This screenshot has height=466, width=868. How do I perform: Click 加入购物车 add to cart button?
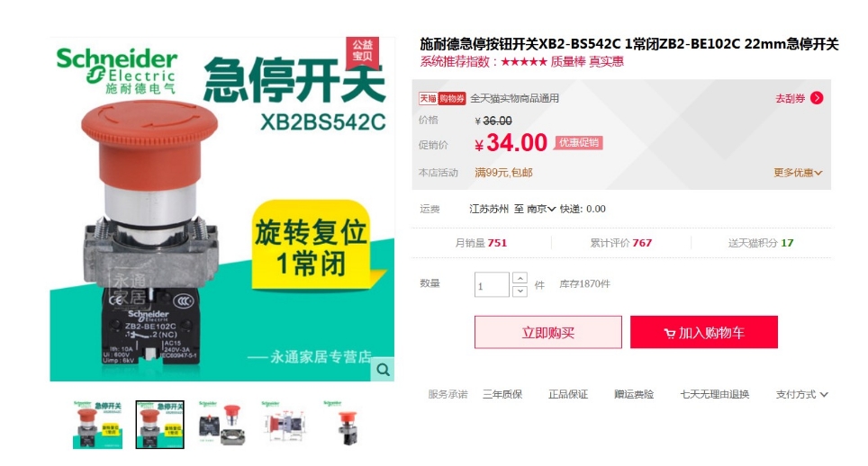click(x=703, y=332)
